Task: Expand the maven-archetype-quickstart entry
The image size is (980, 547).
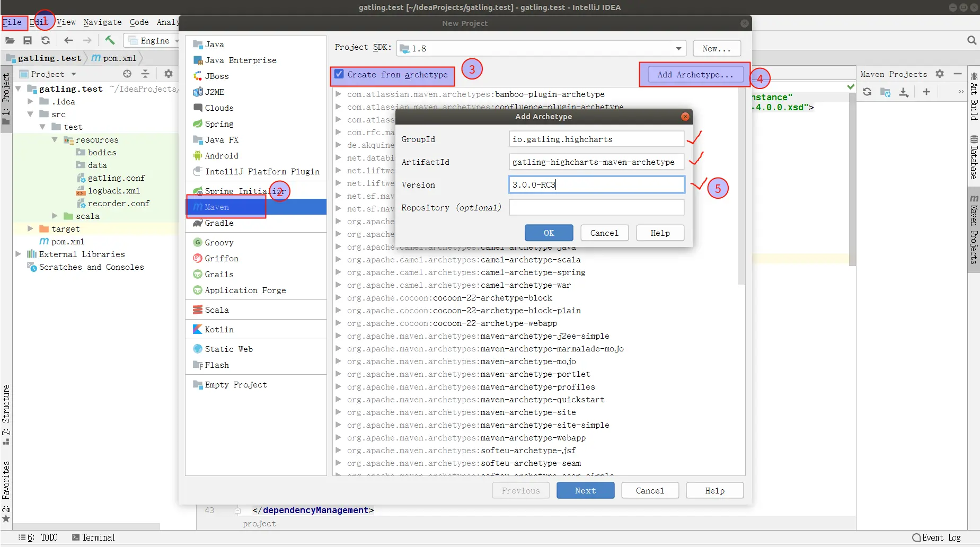Action: pyautogui.click(x=338, y=399)
